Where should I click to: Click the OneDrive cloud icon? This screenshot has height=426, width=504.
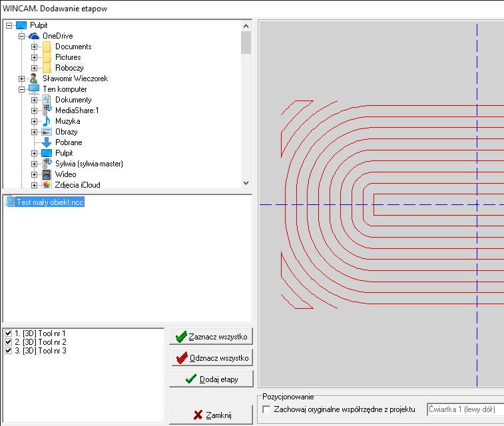coord(34,36)
